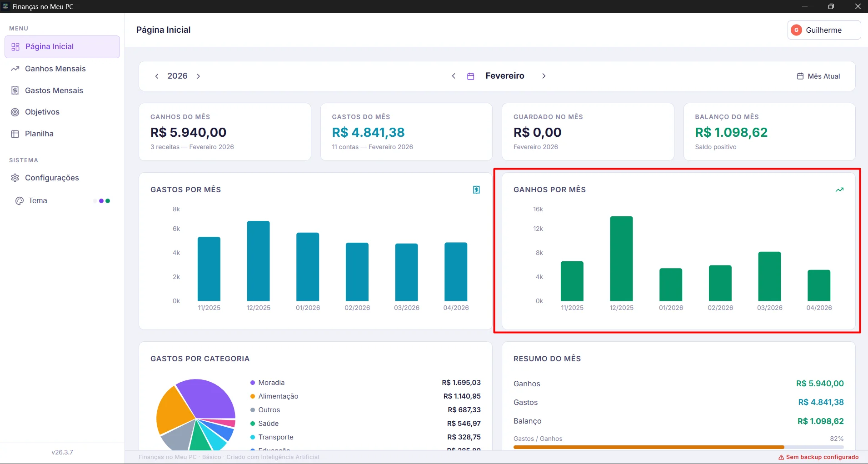Advance to next year after 2026
868x464 pixels.
(x=198, y=76)
